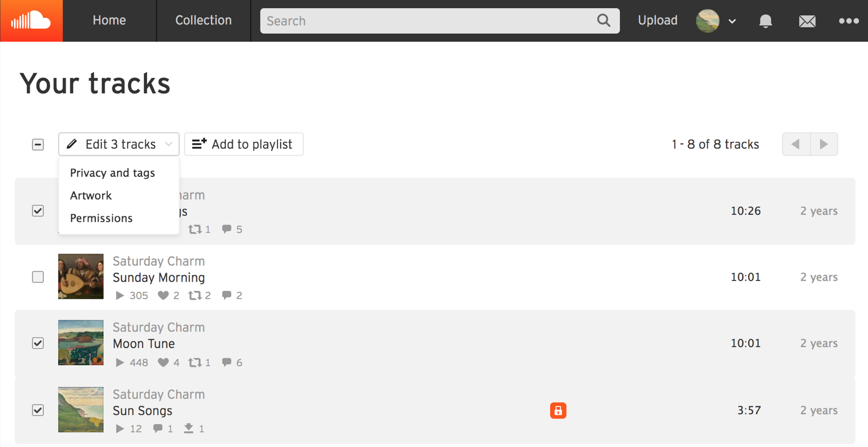This screenshot has width=868, height=447.
Task: Select Artwork from the edit menu
Action: tap(91, 195)
